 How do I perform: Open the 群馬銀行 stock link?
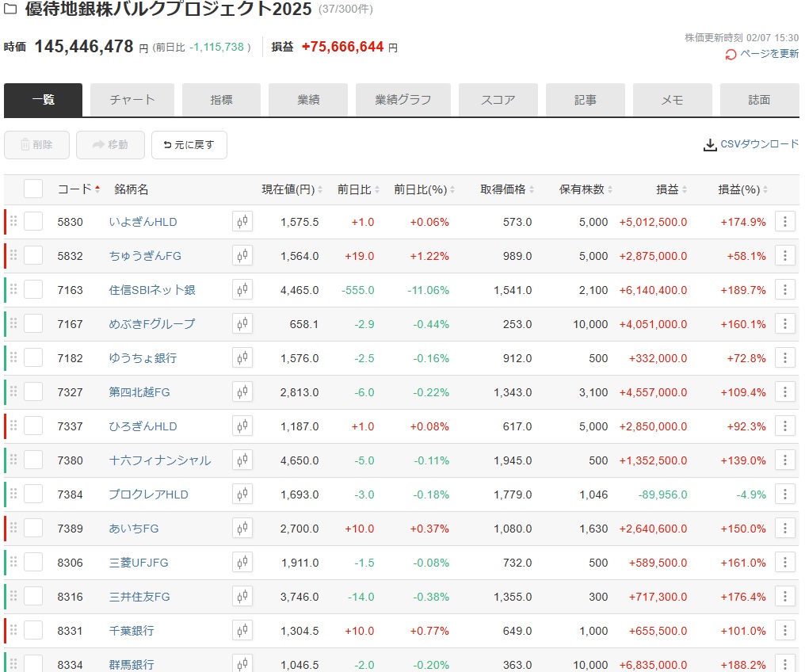tap(132, 664)
